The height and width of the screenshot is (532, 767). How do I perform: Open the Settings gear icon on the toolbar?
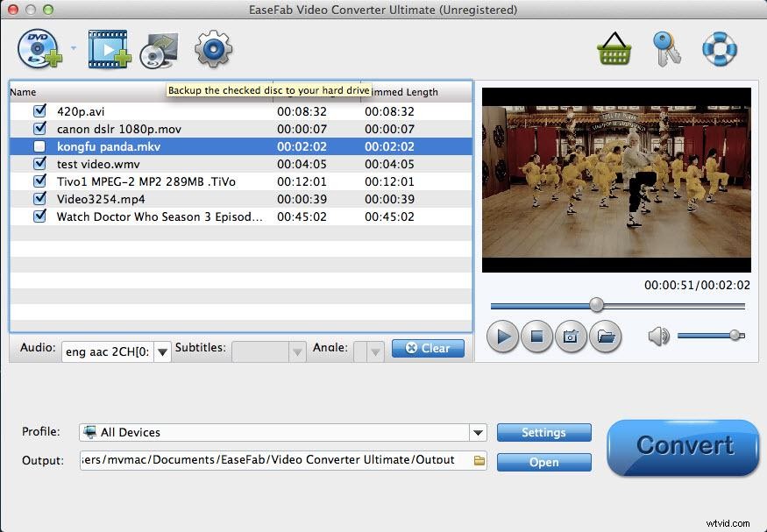[x=212, y=49]
